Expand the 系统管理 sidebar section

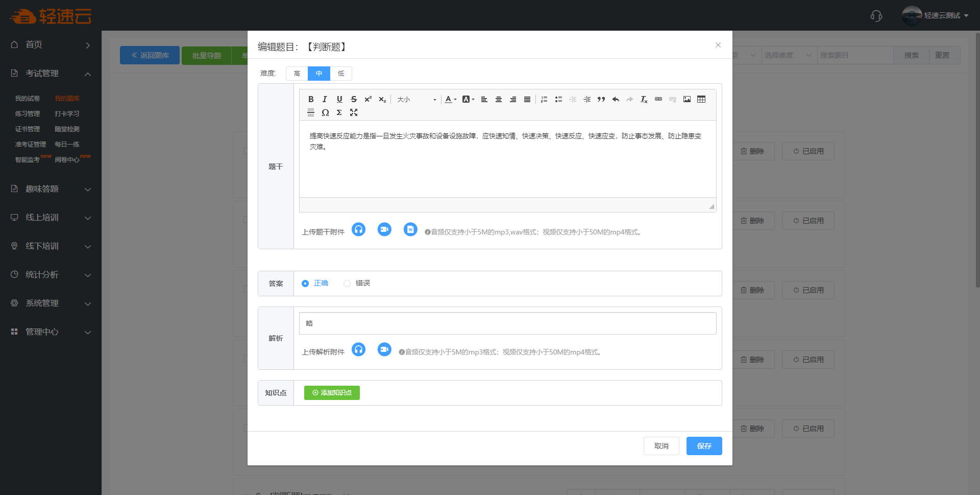click(x=51, y=303)
